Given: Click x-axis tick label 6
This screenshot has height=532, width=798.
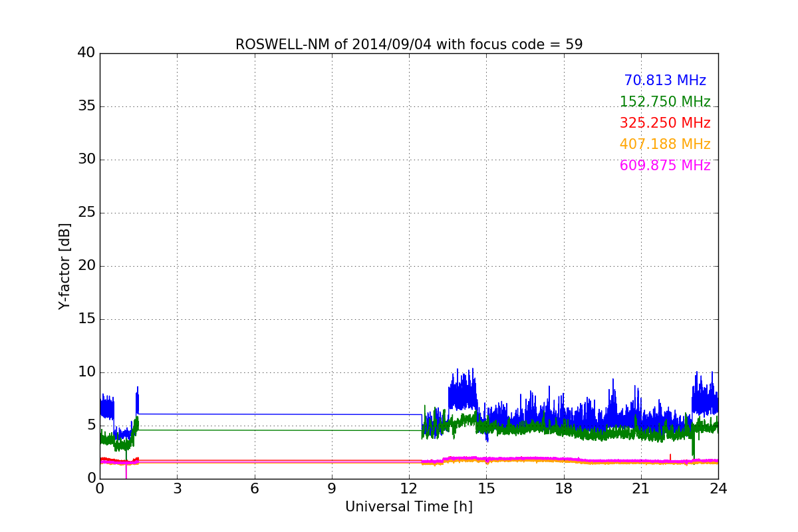Looking at the screenshot, I should [254, 489].
